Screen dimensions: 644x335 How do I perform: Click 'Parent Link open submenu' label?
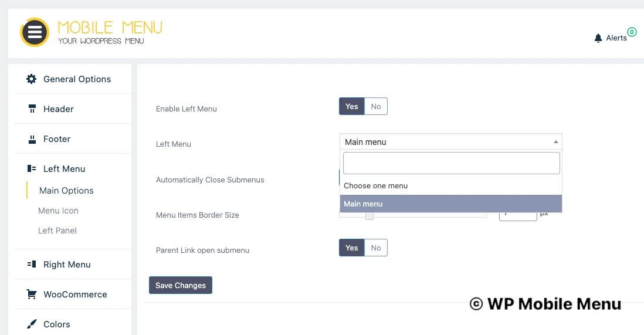202,251
